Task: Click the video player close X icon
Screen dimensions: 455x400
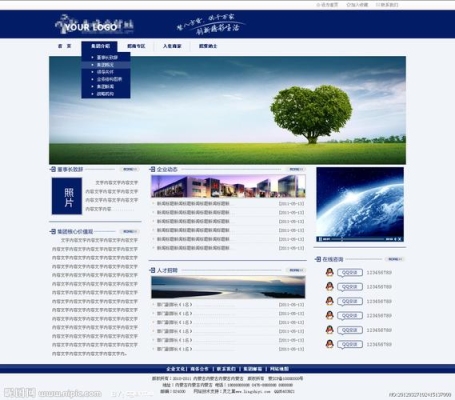Action: (x=399, y=239)
